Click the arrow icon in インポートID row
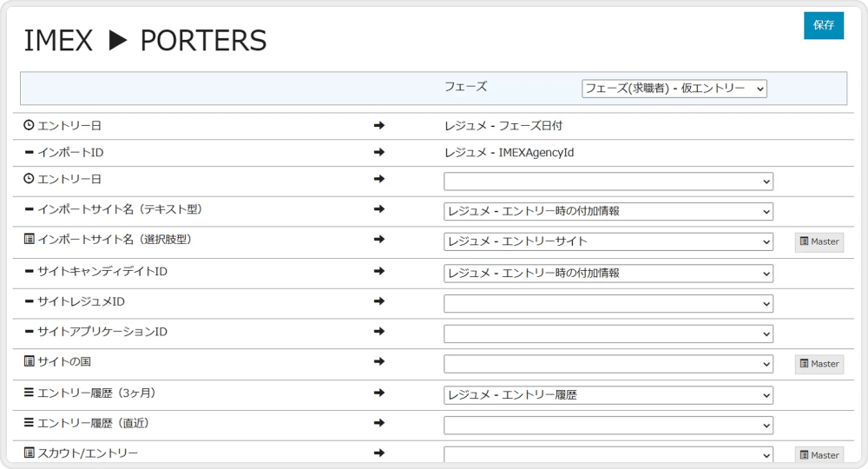868x469 pixels. [x=379, y=153]
